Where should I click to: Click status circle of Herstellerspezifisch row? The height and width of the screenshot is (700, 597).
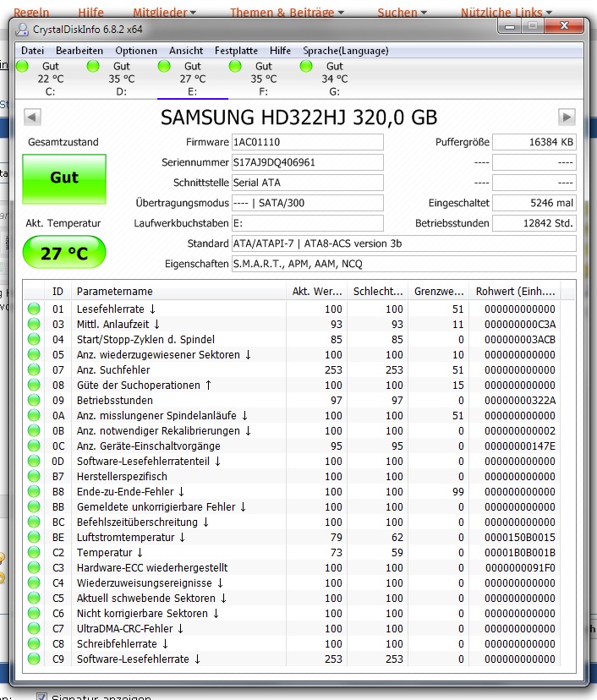[34, 476]
